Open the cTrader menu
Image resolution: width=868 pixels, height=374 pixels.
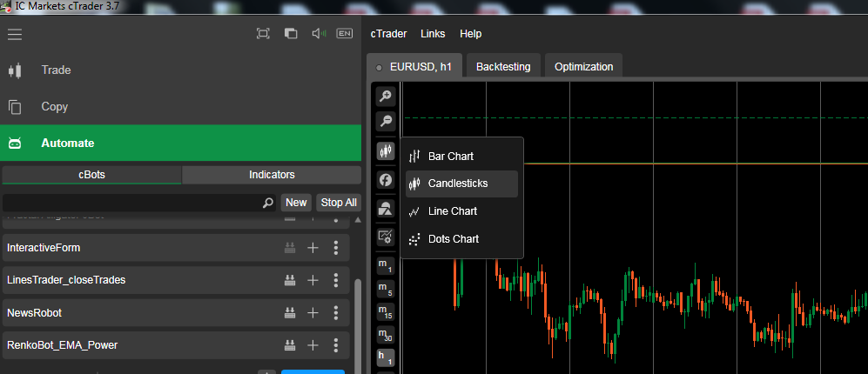[388, 34]
